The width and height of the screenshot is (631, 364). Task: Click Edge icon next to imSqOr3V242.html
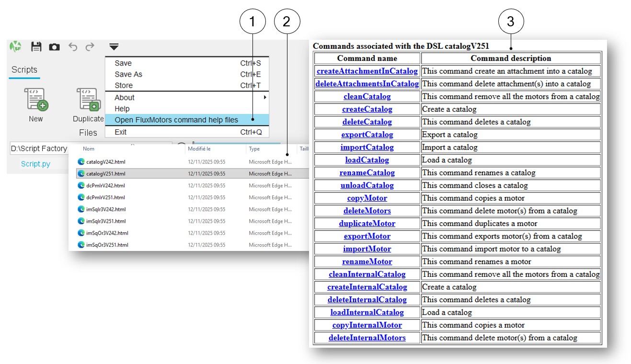pos(81,233)
